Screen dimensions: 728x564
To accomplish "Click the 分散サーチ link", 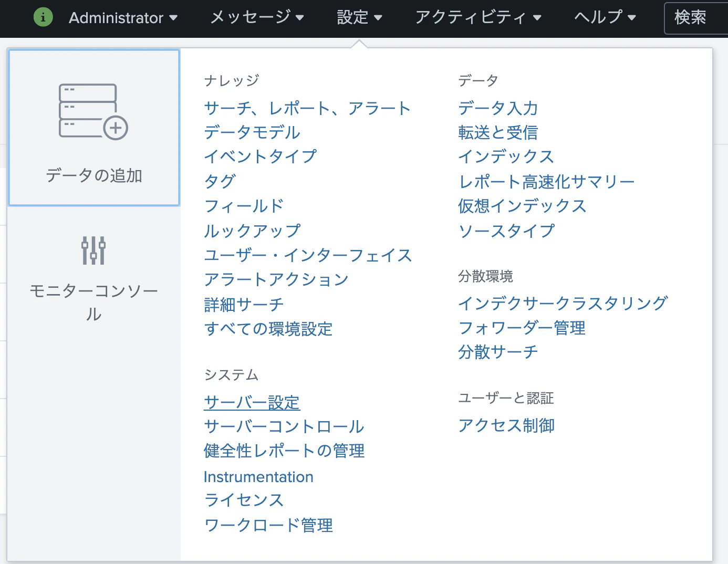I will point(498,352).
